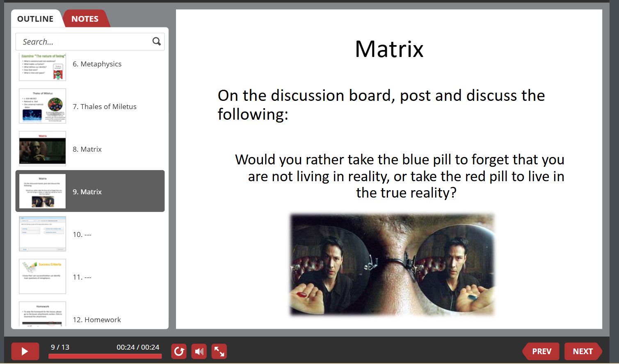
Task: Switch to the NOTES tab
Action: tap(85, 19)
